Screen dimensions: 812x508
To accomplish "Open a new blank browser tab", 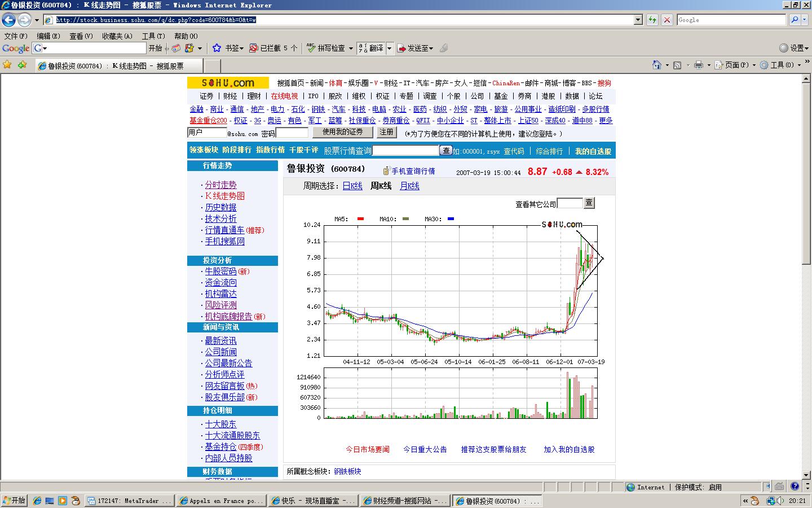I will 212,65.
